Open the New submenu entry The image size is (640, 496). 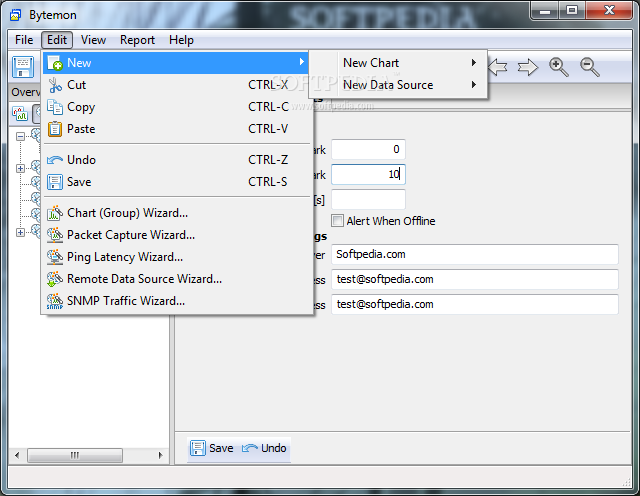click(178, 63)
